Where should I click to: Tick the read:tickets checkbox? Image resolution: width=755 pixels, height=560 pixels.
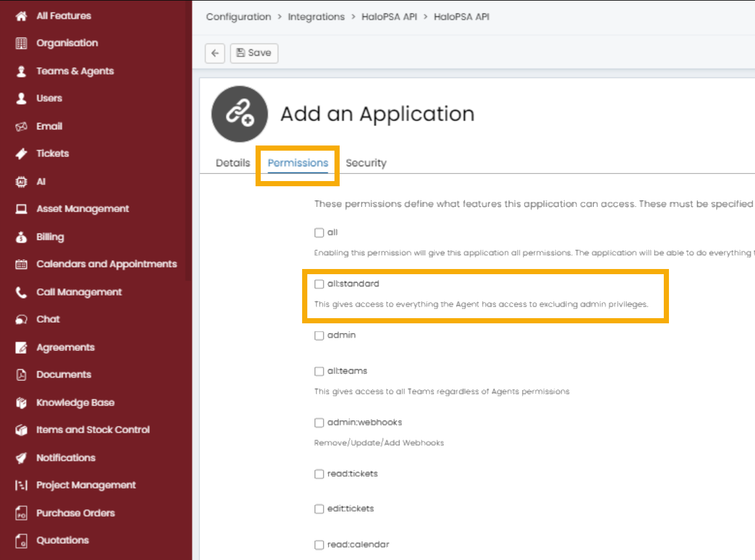[x=319, y=474]
